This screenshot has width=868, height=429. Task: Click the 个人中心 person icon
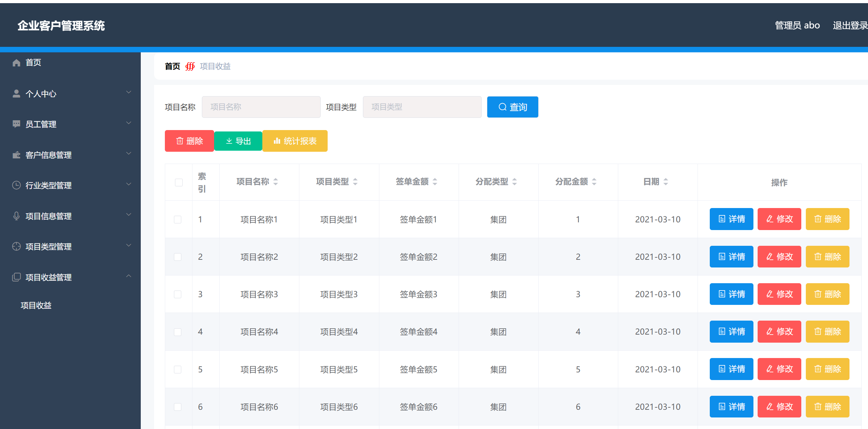[16, 93]
